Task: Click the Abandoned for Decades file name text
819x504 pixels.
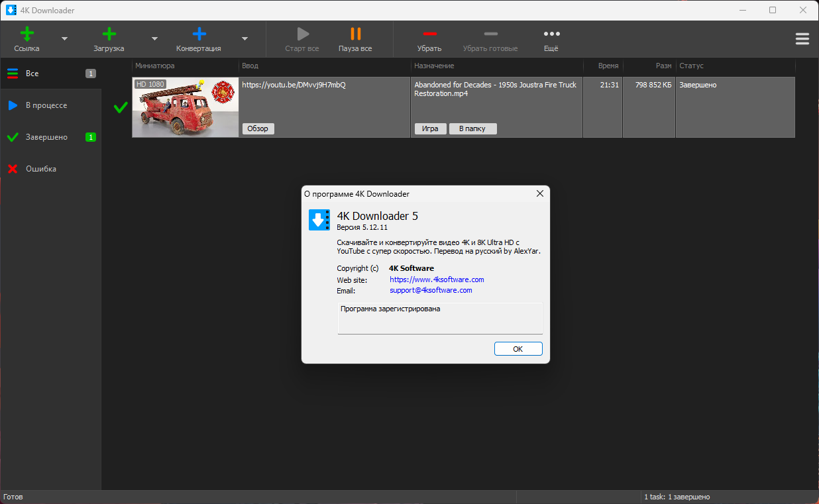Action: coord(496,89)
